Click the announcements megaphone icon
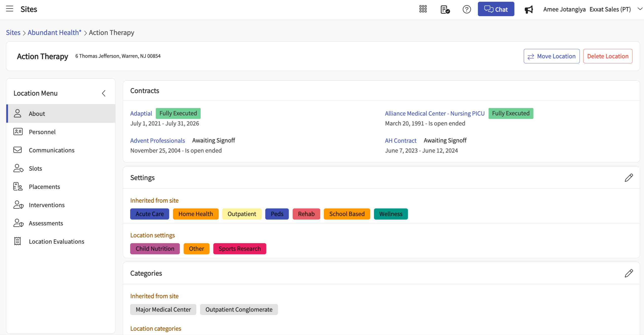 [x=529, y=9]
